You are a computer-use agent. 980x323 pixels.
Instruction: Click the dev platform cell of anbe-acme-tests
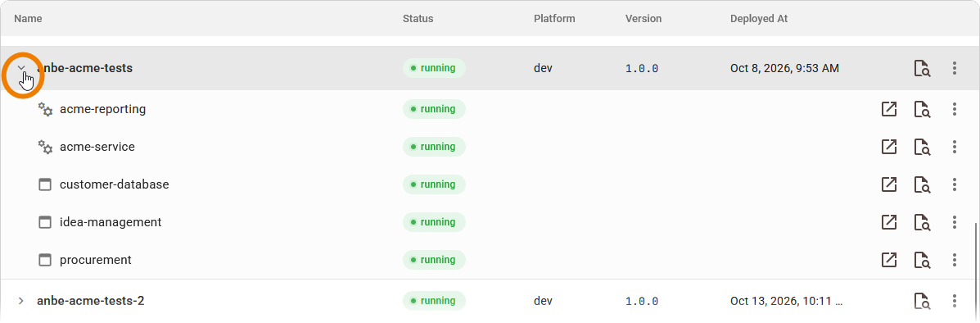coord(543,68)
